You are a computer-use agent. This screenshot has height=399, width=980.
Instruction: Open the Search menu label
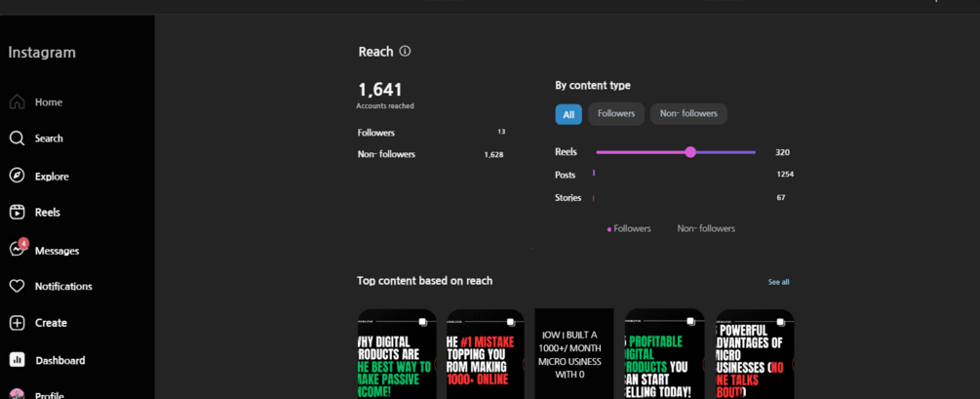click(x=49, y=139)
